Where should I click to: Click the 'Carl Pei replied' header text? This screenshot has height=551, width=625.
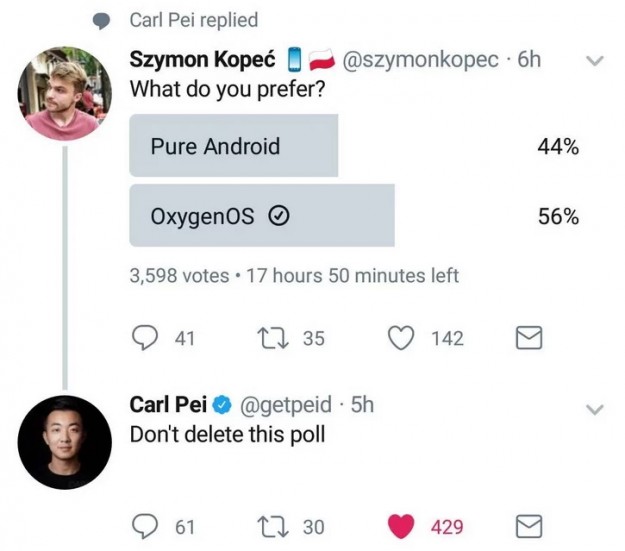coord(194,20)
